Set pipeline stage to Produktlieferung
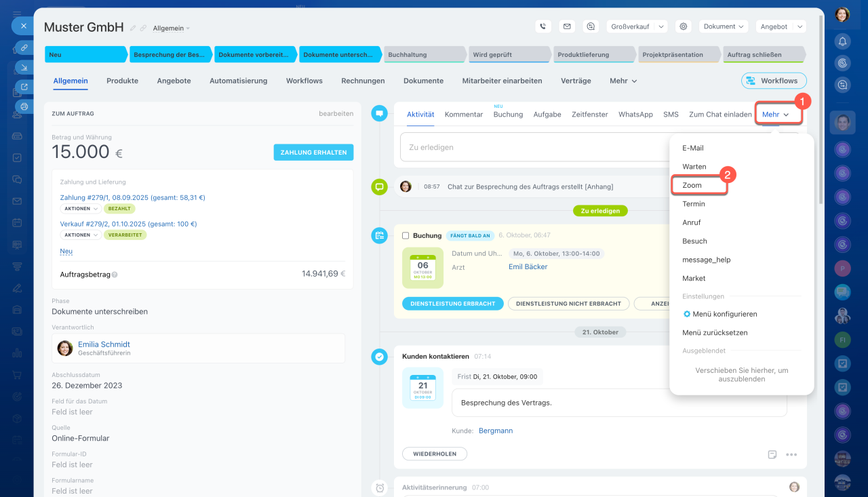868x497 pixels. (x=594, y=55)
